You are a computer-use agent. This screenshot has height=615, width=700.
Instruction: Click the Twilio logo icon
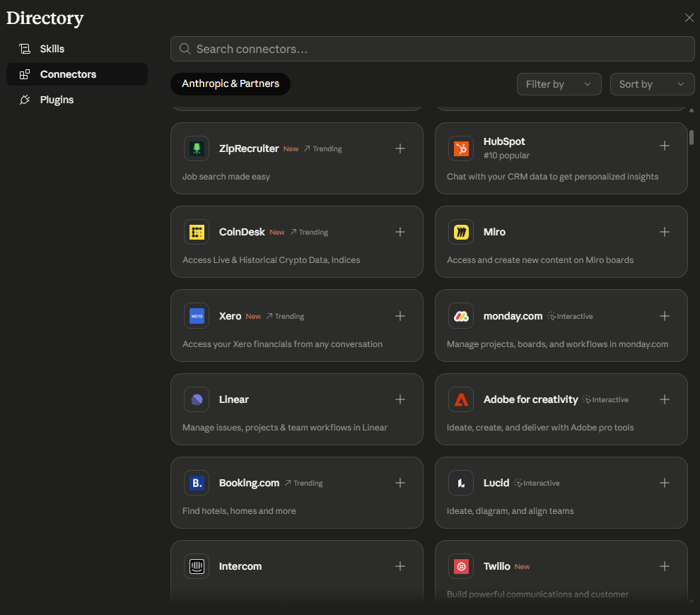[461, 566]
